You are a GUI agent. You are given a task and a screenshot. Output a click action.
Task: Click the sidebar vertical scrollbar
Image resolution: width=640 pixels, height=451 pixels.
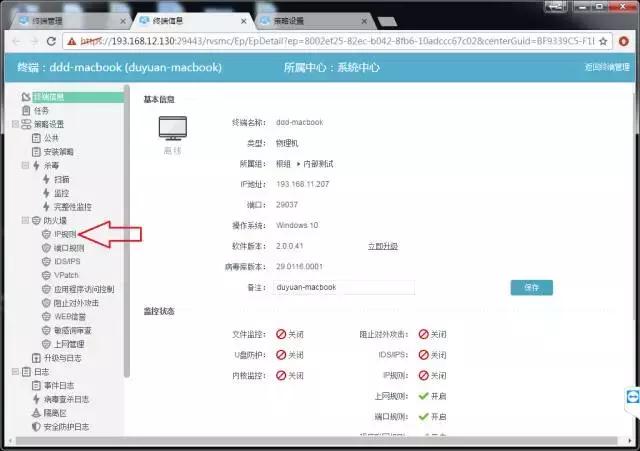point(127,231)
